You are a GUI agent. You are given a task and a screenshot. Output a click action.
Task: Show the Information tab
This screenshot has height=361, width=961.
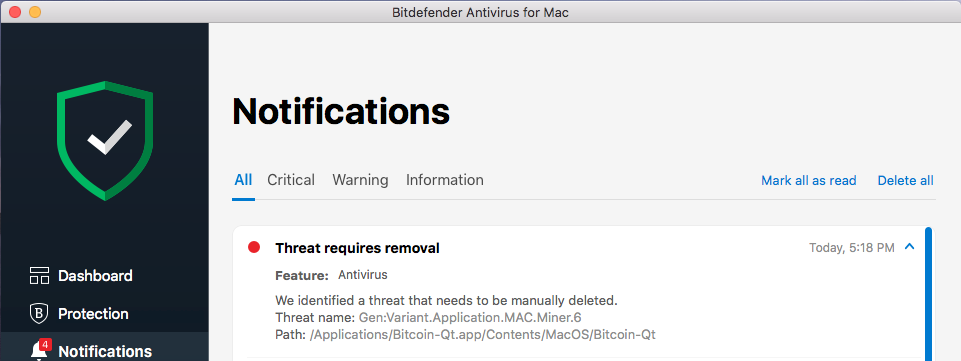click(x=445, y=180)
